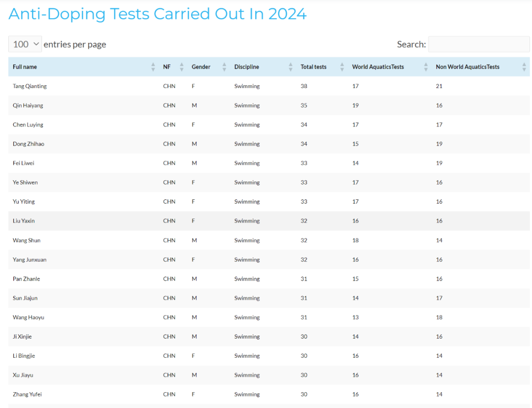Click the Gender header label
The width and height of the screenshot is (532, 408).
[201, 67]
